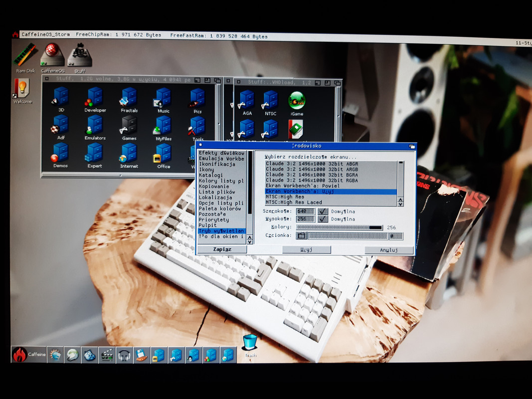
Task: Toggle Domyślna checkbox for Szerokość
Action: pyautogui.click(x=323, y=211)
